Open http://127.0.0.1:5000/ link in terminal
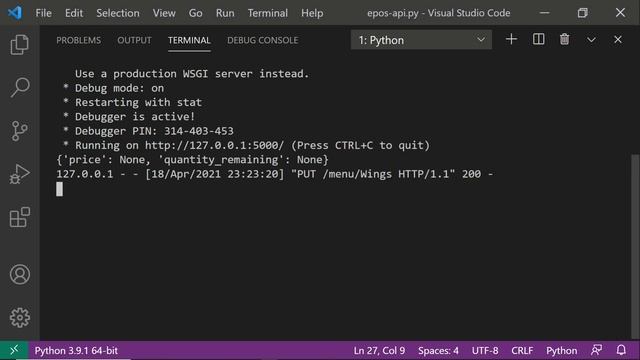Image resolution: width=640 pixels, height=360 pixels. (x=214, y=145)
